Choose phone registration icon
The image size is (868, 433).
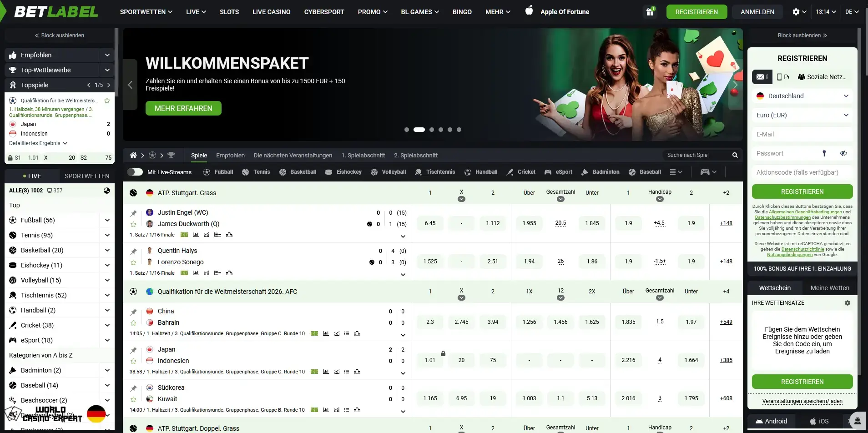[779, 77]
